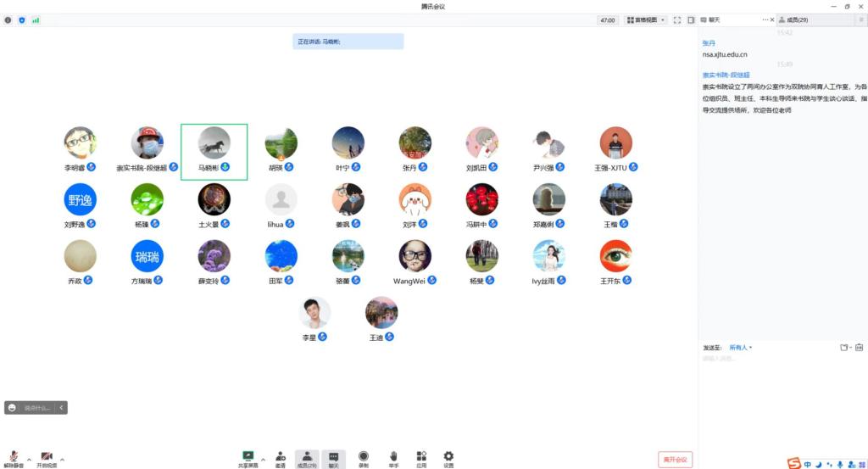Open the Apps (应用) icon
Viewport: 868px width, 469px height.
[421, 457]
